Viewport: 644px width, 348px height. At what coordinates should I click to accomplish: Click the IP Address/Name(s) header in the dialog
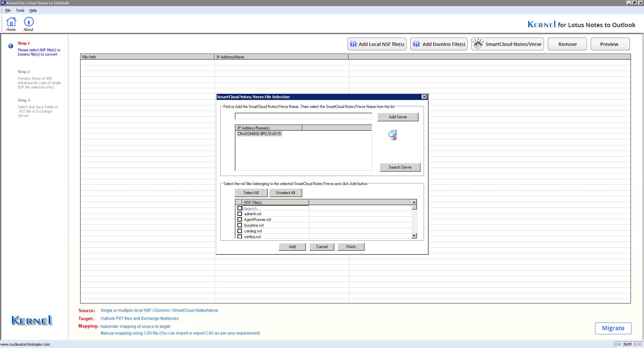click(268, 128)
